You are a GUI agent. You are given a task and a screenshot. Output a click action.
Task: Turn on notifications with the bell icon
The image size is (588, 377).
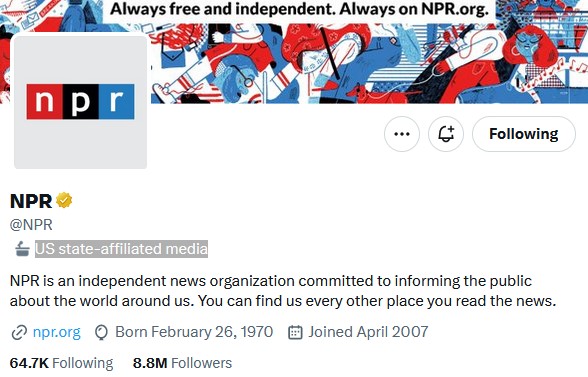pyautogui.click(x=446, y=134)
